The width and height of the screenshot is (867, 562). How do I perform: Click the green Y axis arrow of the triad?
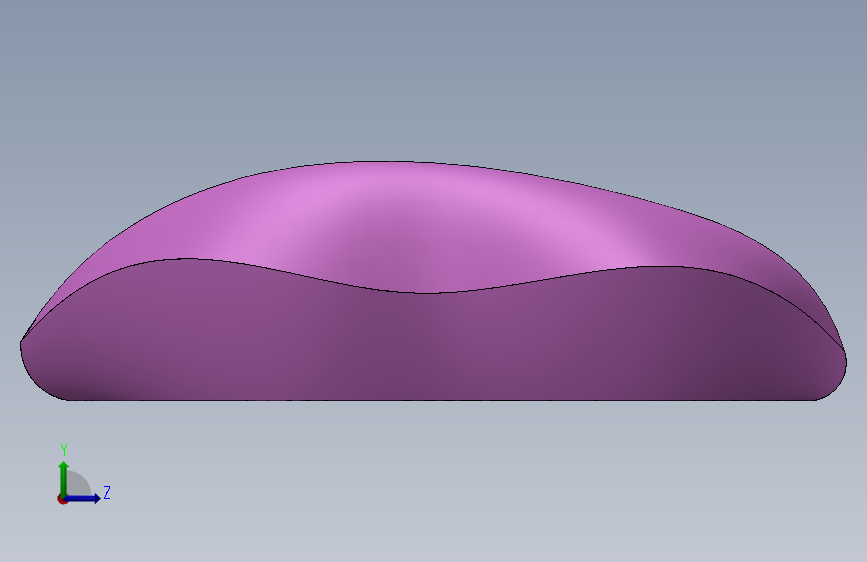coord(64,478)
